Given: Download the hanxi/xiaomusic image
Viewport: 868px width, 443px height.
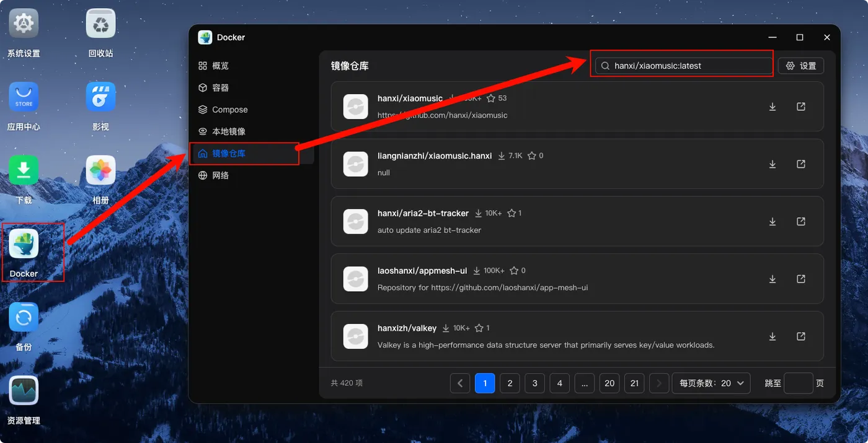Looking at the screenshot, I should (773, 107).
